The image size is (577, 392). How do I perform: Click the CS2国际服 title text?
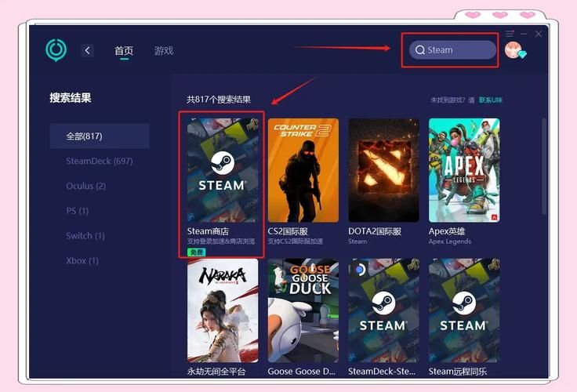[x=288, y=231]
